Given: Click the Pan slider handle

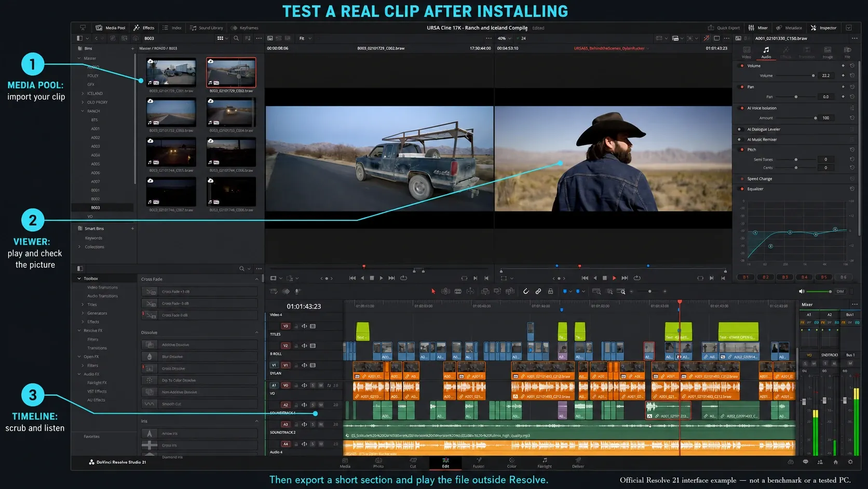Looking at the screenshot, I should click(x=796, y=97).
